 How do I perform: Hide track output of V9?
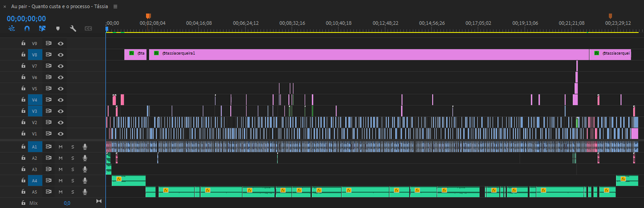tap(61, 44)
